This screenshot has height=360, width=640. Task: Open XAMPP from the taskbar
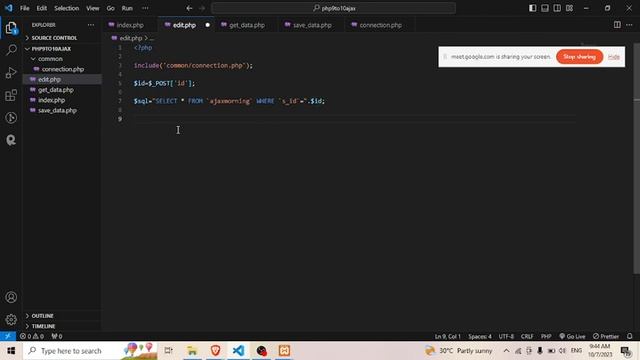284,351
